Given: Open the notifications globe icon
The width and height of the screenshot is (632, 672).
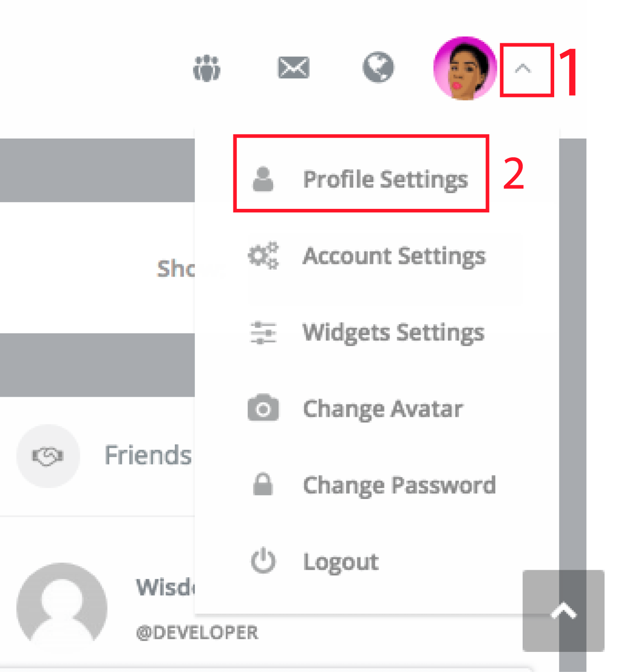Looking at the screenshot, I should pyautogui.click(x=379, y=67).
